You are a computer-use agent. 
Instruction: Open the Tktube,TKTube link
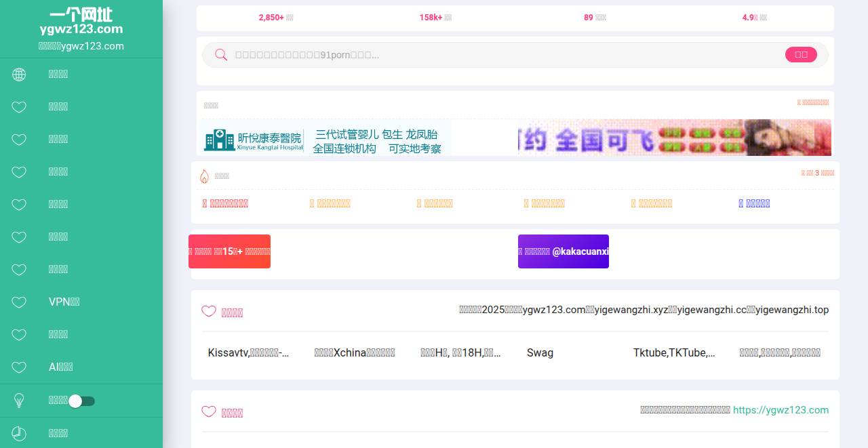(x=674, y=352)
